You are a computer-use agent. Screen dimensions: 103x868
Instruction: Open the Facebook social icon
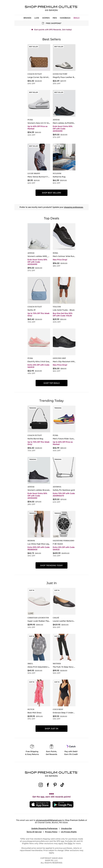(x=48, y=785)
